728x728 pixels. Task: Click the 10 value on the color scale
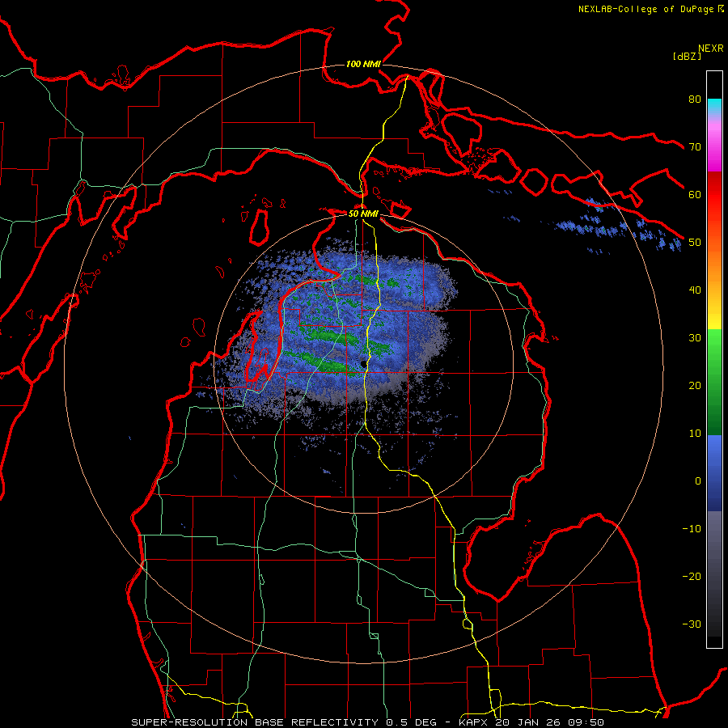695,434
